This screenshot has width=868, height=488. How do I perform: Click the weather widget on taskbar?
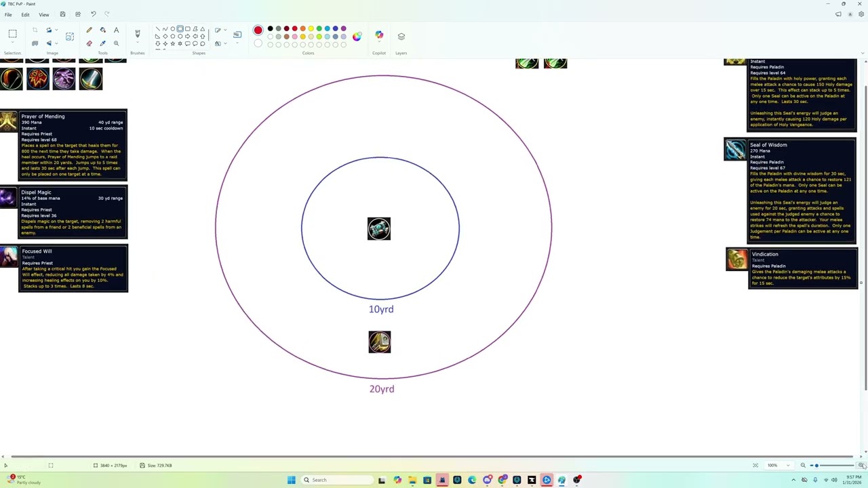[24, 480]
